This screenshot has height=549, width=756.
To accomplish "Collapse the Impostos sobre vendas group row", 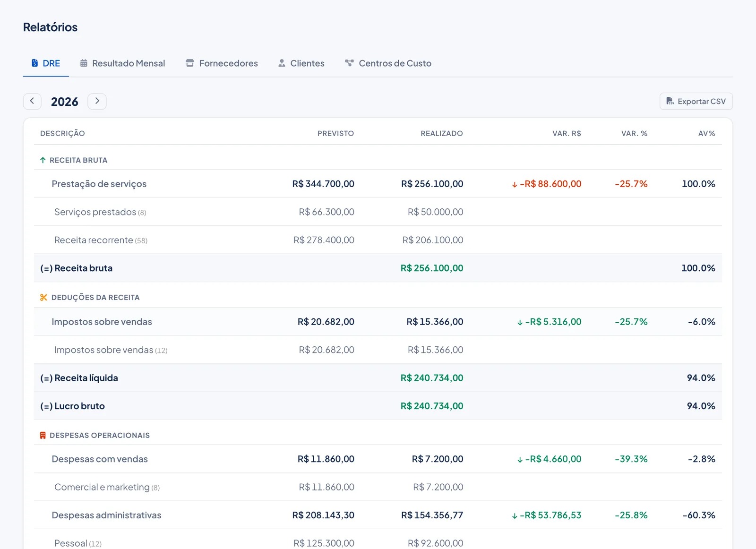I will click(378, 322).
